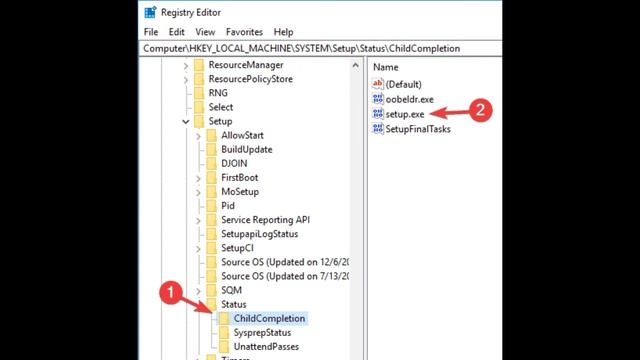Click the oobeldr.exe DWORD value icon
The width and height of the screenshot is (640, 360).
[x=378, y=99]
